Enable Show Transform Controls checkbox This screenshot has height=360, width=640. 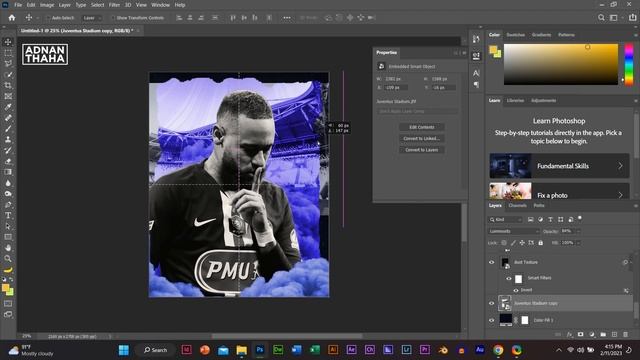(113, 18)
